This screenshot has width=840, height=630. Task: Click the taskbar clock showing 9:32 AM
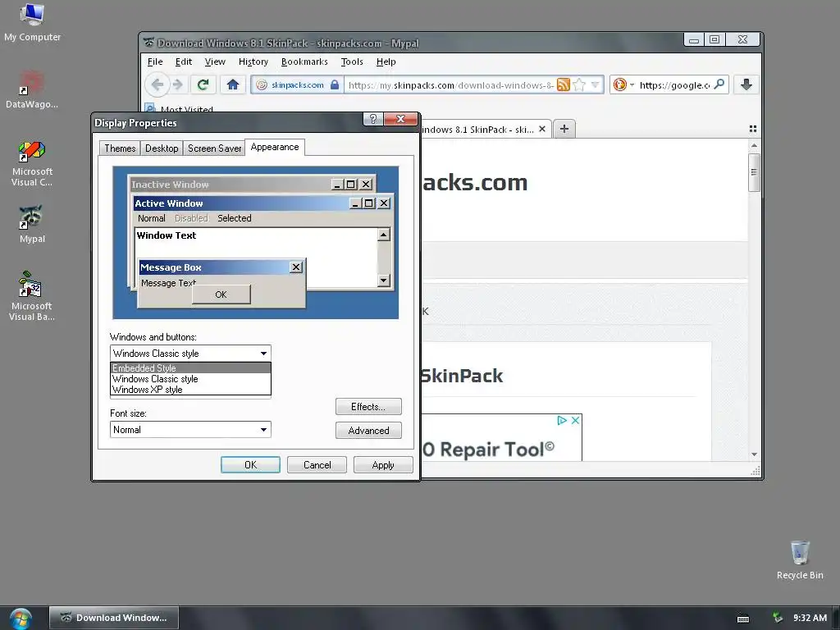[x=810, y=618]
